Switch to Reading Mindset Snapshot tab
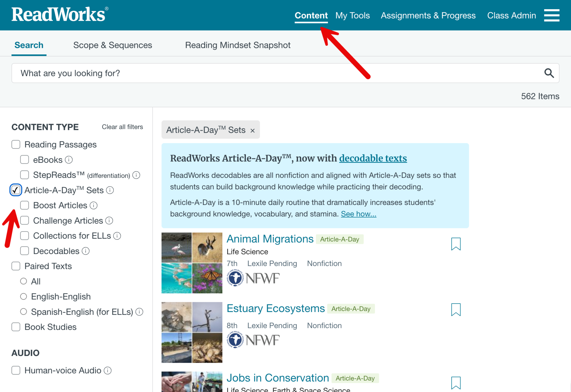 pos(238,45)
